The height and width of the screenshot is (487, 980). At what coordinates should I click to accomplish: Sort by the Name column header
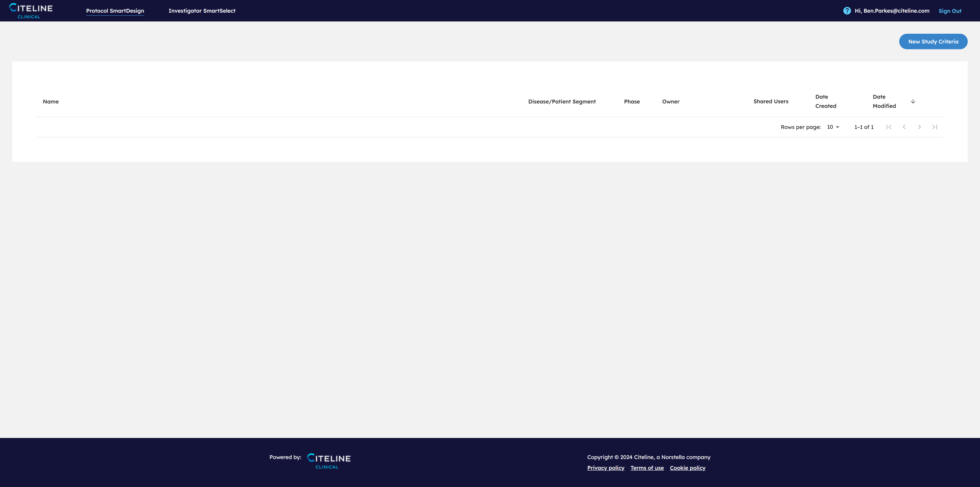click(51, 102)
